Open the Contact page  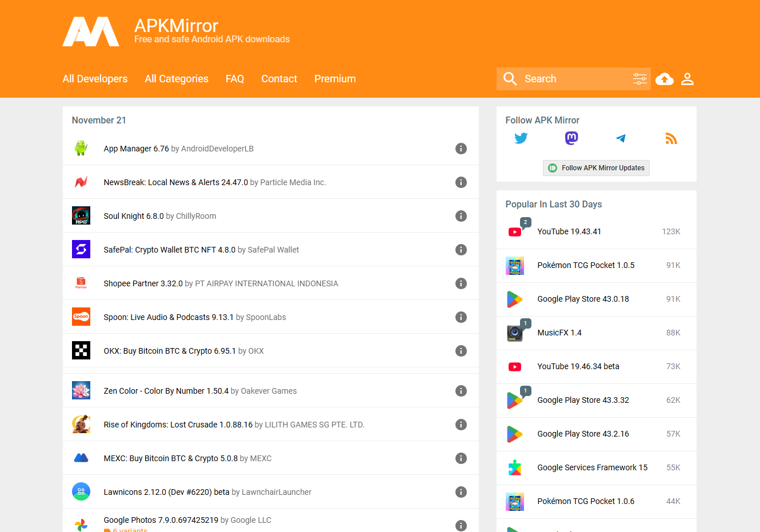tap(279, 79)
